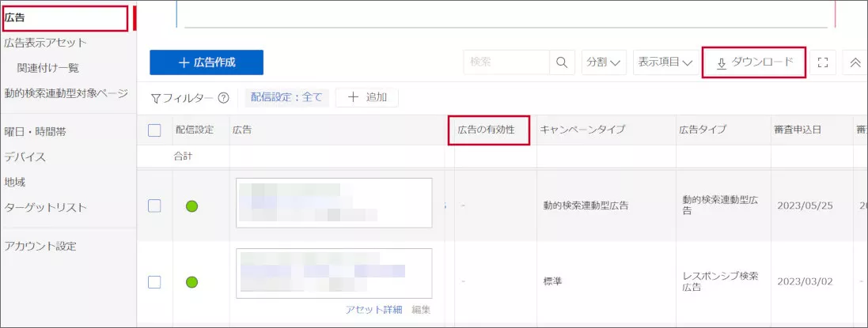Click the 広告の有効性 column header
This screenshot has width=868, height=328.
[491, 130]
